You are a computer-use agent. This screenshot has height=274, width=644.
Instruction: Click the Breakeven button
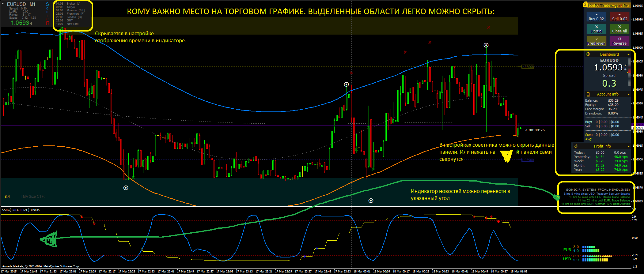(x=596, y=41)
